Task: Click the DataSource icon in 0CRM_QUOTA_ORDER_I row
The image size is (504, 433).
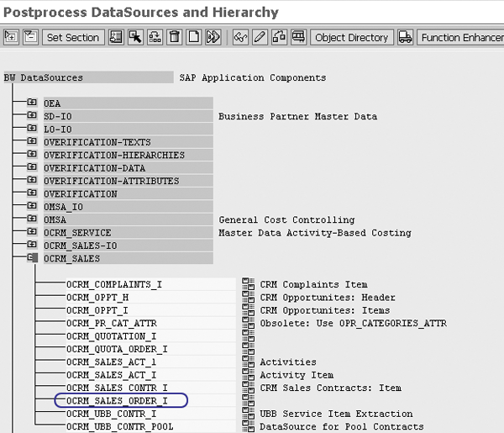Action: point(248,349)
